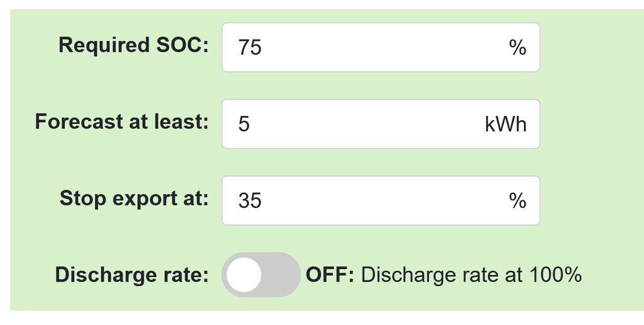644x325 pixels.
Task: Toggle the Discharge rate switch
Action: (261, 275)
